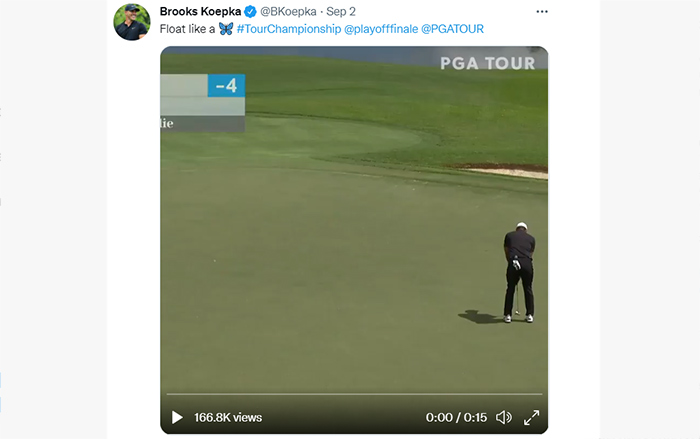The height and width of the screenshot is (439, 700).
Task: Click the PGA TOUR watermark in the video
Action: point(488,63)
